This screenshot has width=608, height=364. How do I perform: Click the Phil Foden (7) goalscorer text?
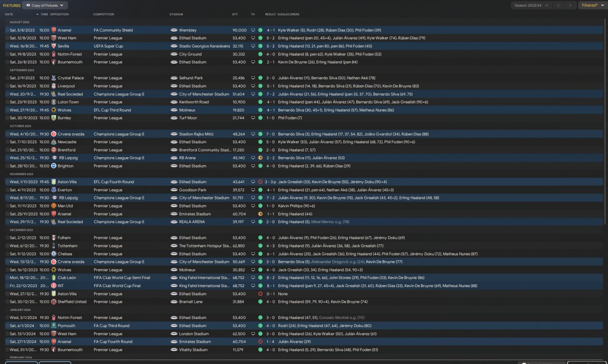289,118
